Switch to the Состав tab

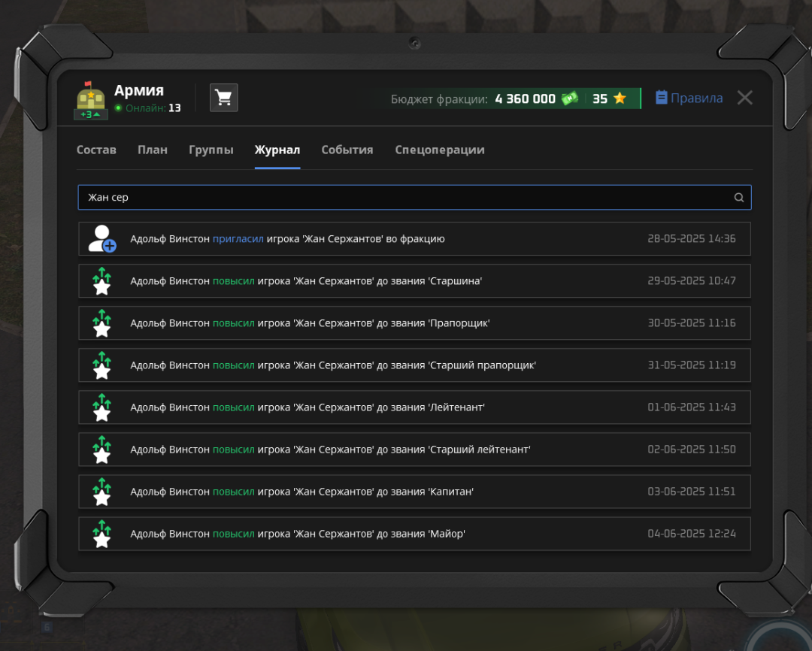96,150
